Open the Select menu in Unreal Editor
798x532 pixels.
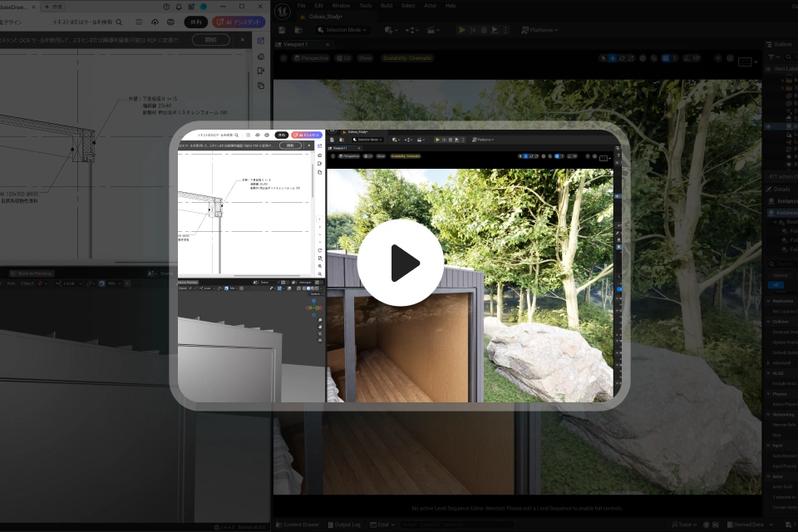point(408,6)
